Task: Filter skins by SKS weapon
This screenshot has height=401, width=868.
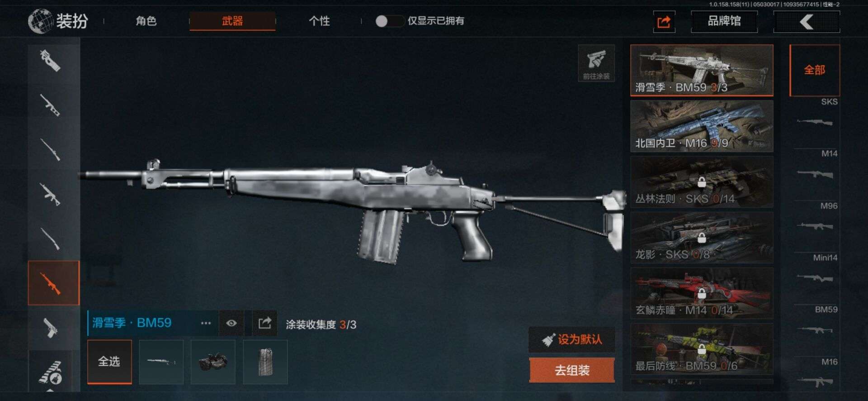Action: tap(815, 115)
